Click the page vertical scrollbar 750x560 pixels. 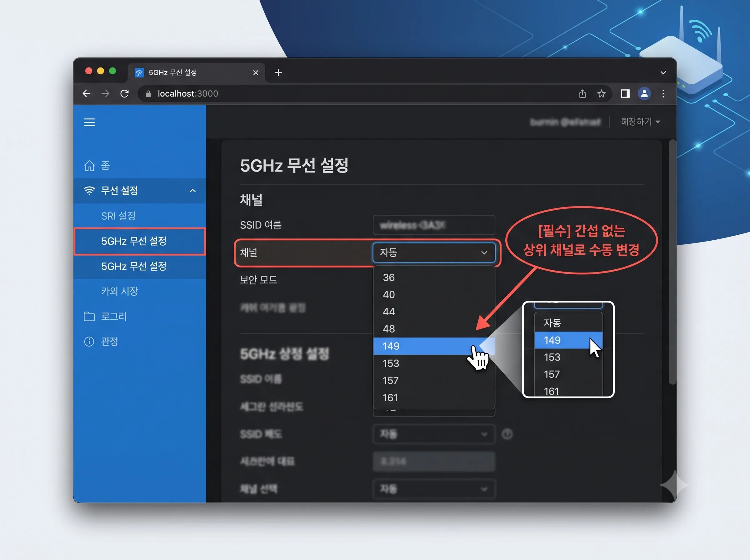672,262
